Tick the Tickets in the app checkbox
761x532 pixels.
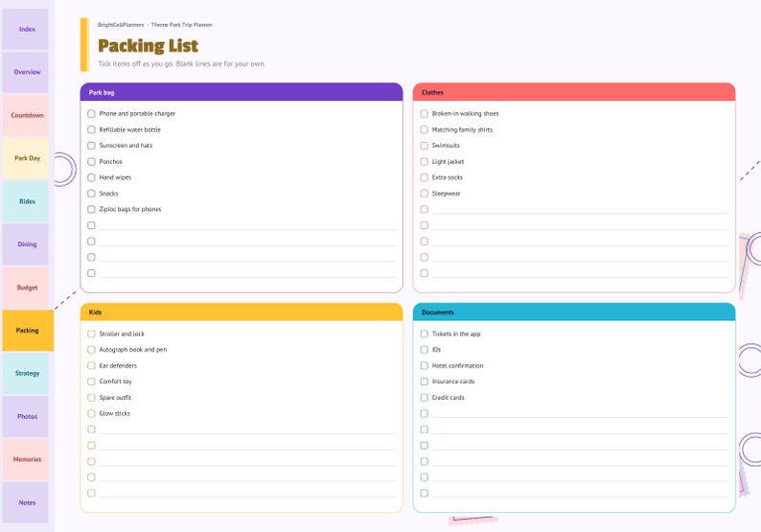(x=425, y=334)
